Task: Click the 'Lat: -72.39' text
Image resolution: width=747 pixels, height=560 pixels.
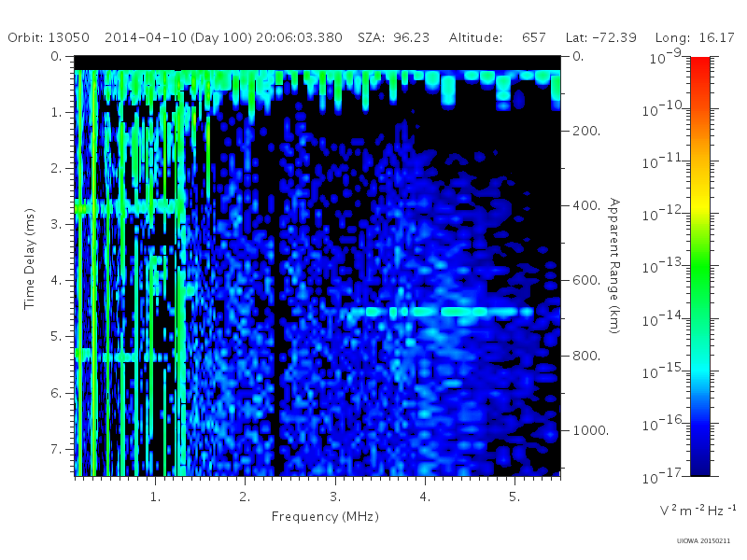Action: (x=600, y=37)
